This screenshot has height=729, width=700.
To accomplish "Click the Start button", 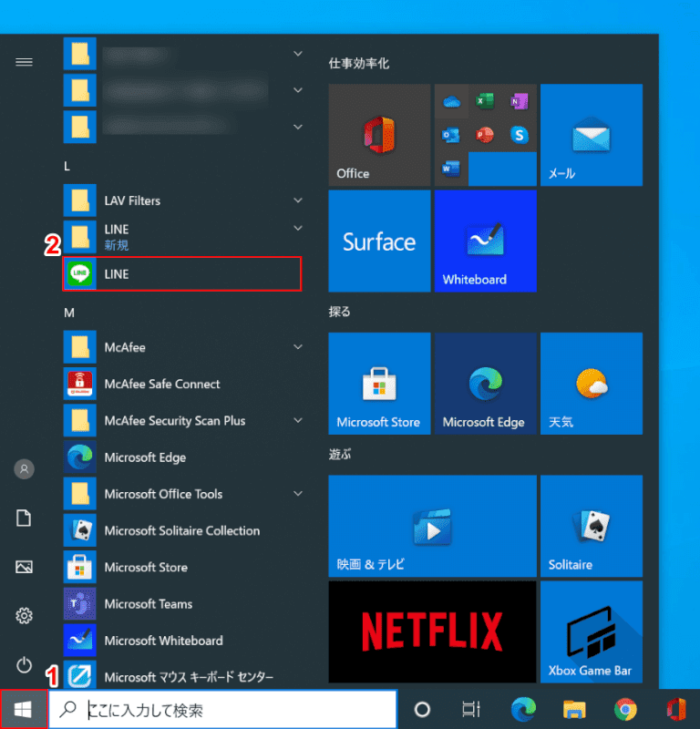I will point(24,710).
